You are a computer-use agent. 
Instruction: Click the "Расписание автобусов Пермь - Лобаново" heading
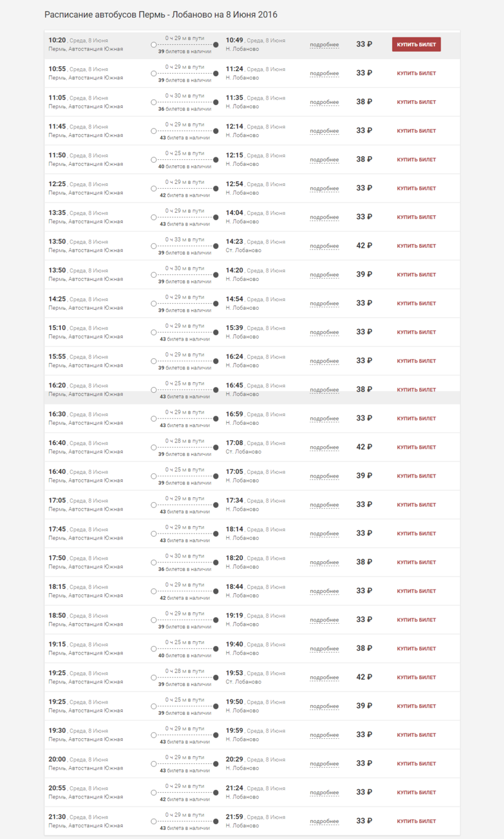[x=160, y=14]
